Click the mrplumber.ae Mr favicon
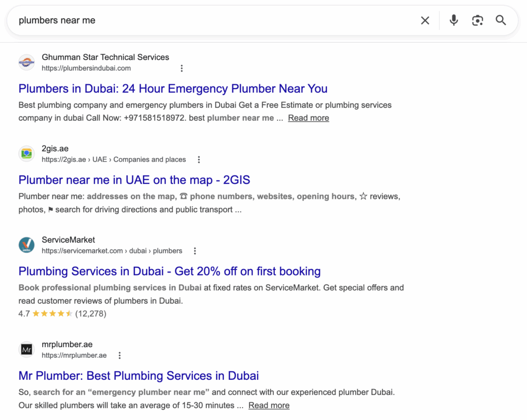The image size is (527, 420). (26, 349)
